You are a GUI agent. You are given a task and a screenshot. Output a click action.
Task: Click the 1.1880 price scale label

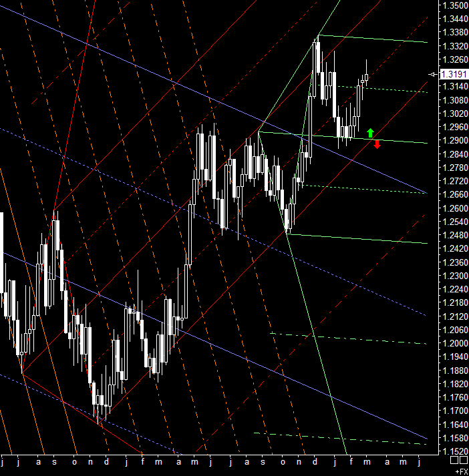pos(455,371)
